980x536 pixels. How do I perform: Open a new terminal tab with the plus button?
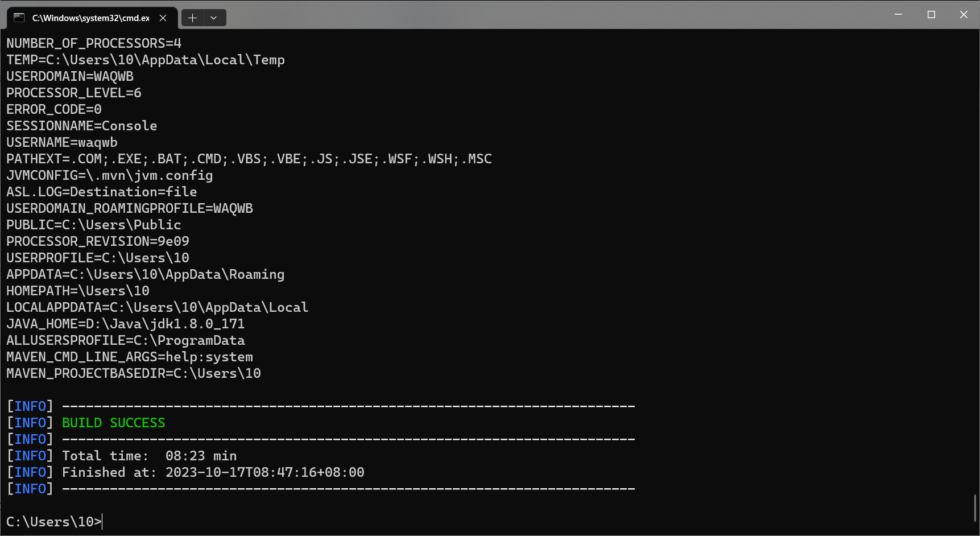(x=193, y=18)
